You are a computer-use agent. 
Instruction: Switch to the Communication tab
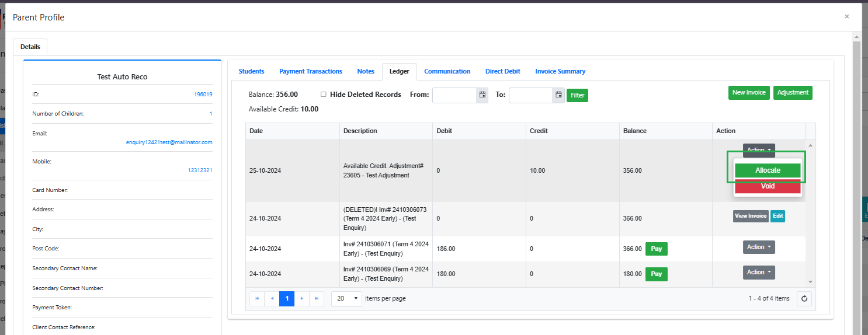coord(447,71)
